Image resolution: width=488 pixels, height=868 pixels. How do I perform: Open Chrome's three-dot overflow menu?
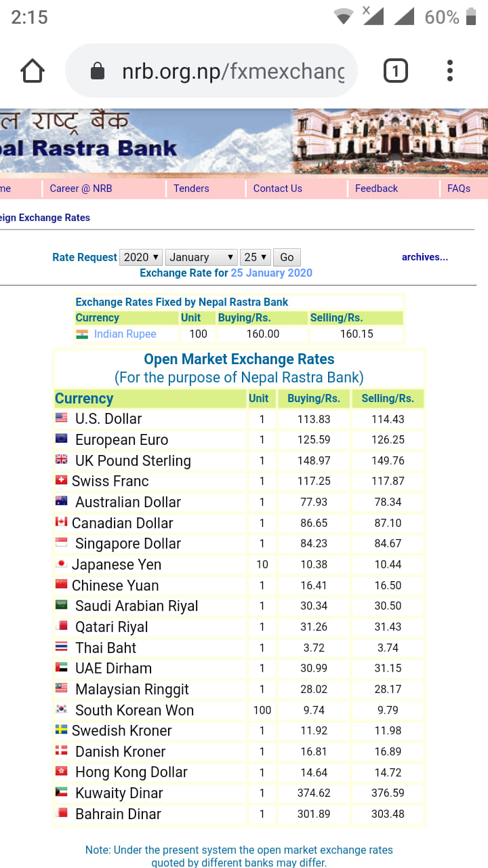450,71
